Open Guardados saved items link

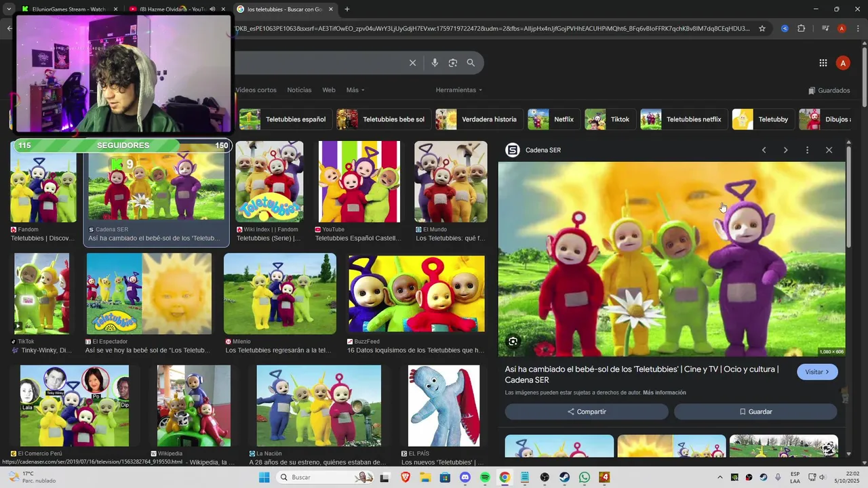tap(829, 90)
